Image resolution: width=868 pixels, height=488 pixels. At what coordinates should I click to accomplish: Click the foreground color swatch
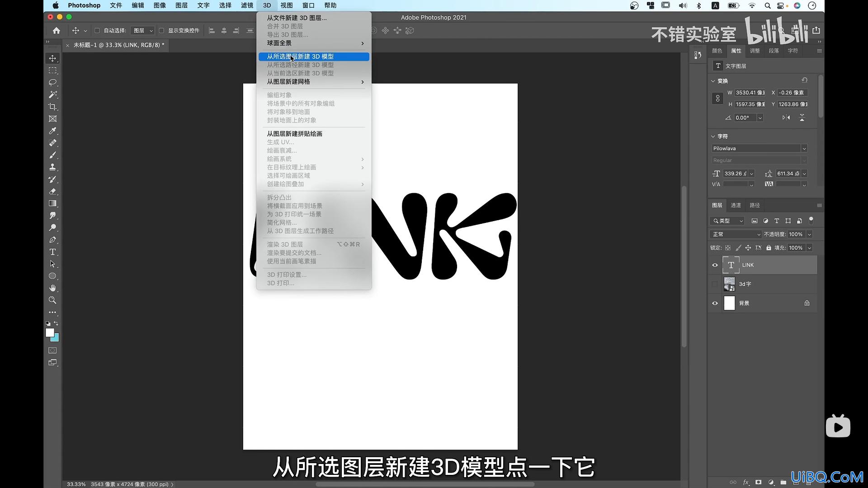[50, 332]
